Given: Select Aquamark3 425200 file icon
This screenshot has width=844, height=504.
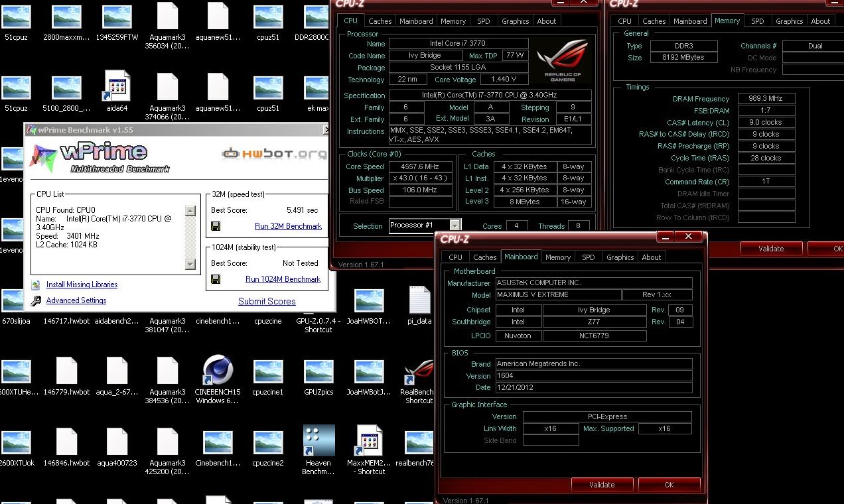Looking at the screenshot, I should point(167,441).
